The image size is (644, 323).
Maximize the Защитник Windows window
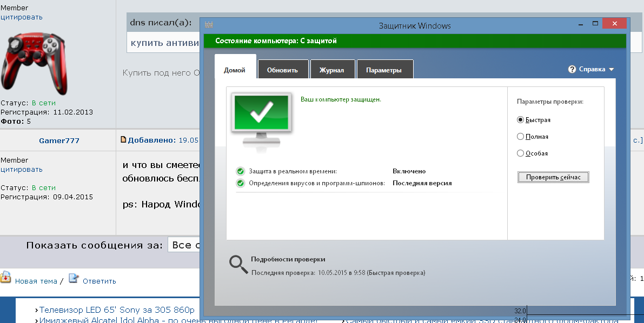(595, 24)
